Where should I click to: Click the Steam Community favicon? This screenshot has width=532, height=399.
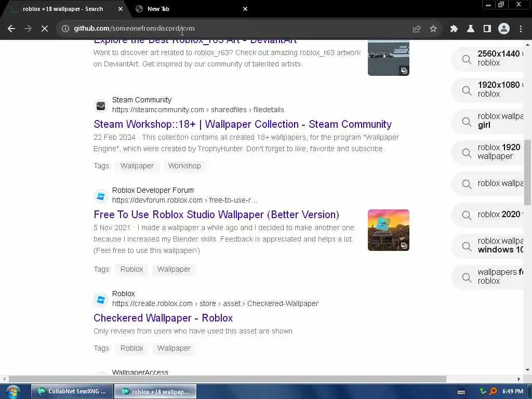[x=101, y=106]
